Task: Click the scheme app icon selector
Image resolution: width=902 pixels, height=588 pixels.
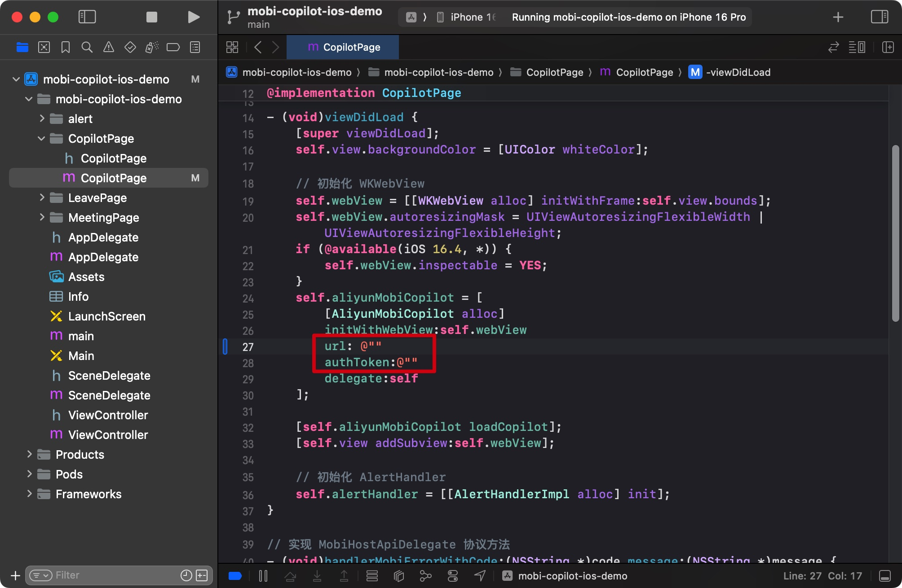Action: 411,17
